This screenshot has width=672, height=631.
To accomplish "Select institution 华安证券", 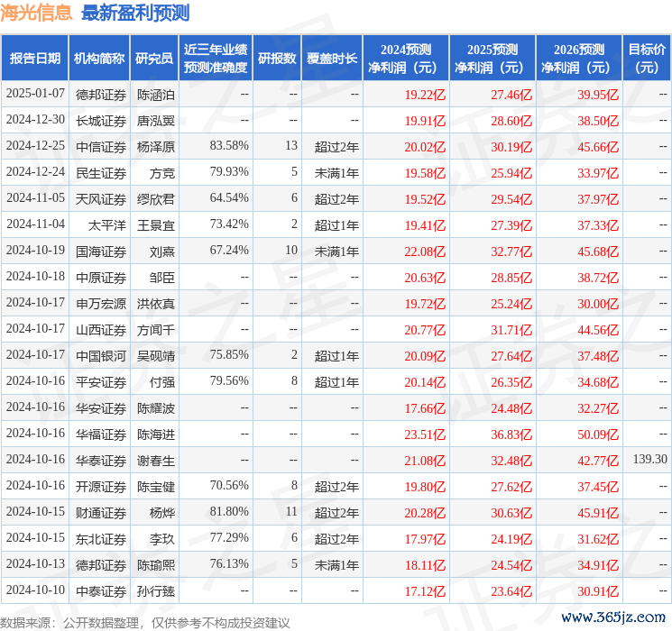I will point(101,408).
